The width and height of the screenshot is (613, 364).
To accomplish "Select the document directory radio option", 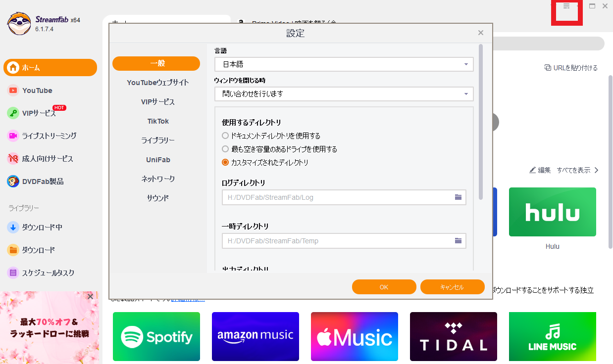I will [226, 136].
